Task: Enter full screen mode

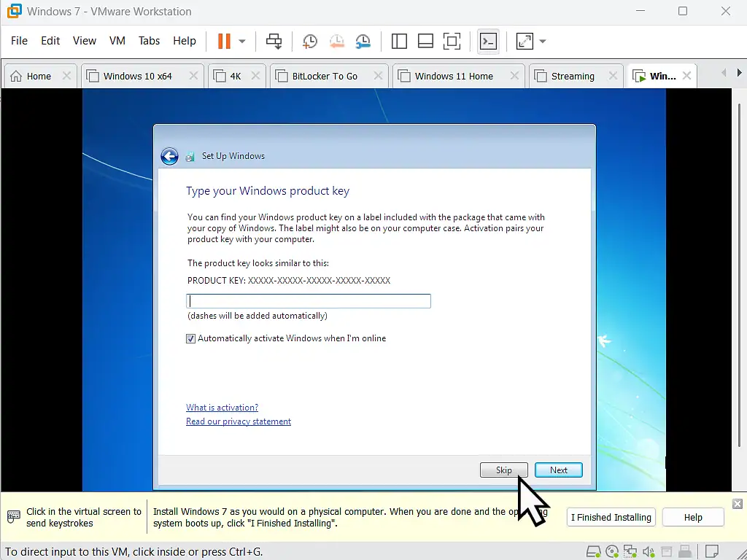Action: (525, 41)
